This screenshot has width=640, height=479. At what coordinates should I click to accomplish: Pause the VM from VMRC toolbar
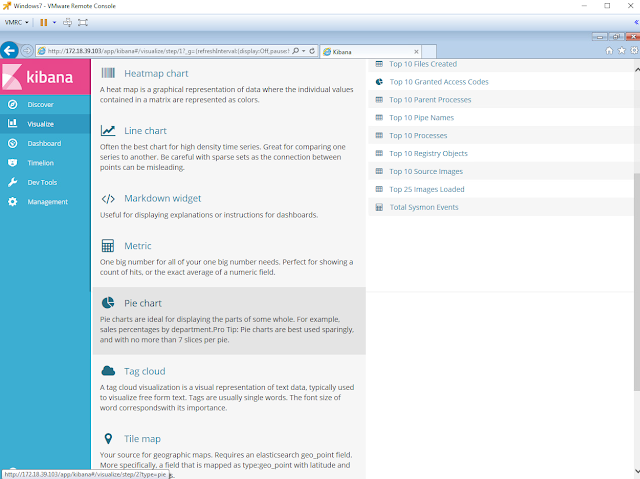pyautogui.click(x=43, y=22)
